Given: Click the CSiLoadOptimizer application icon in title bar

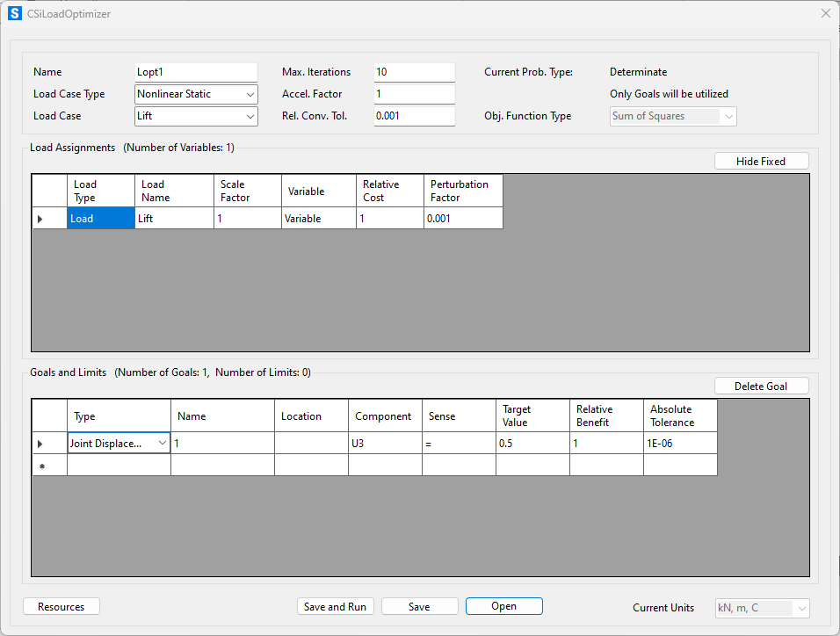Looking at the screenshot, I should 12,13.
